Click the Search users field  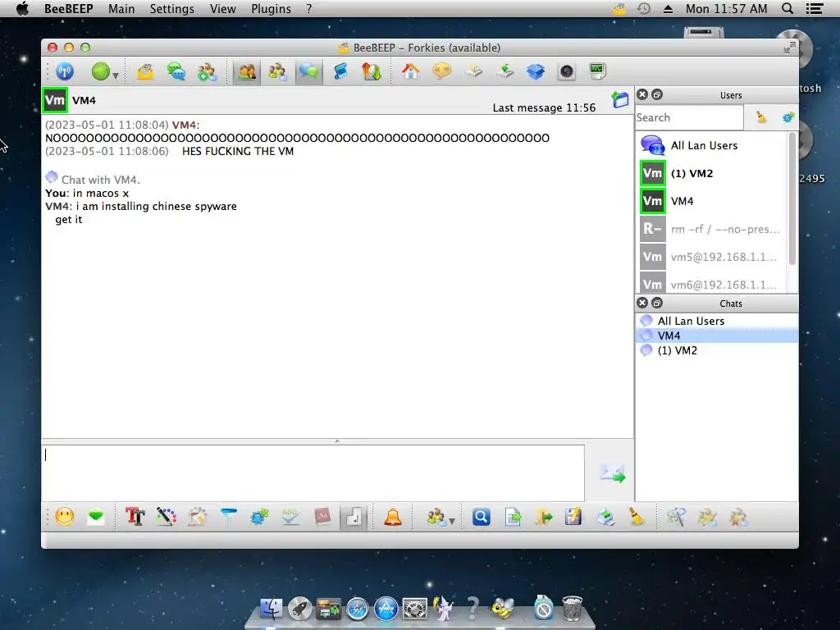(x=689, y=117)
